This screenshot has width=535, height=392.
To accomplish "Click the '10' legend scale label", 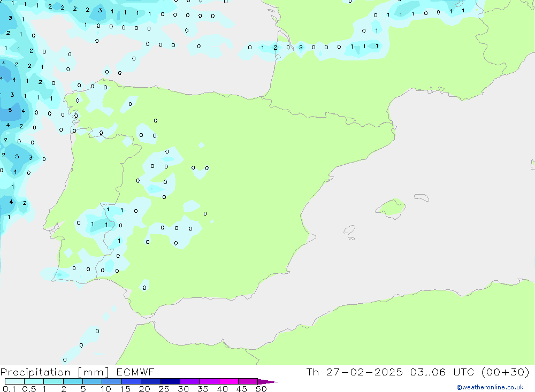I will [x=106, y=389].
